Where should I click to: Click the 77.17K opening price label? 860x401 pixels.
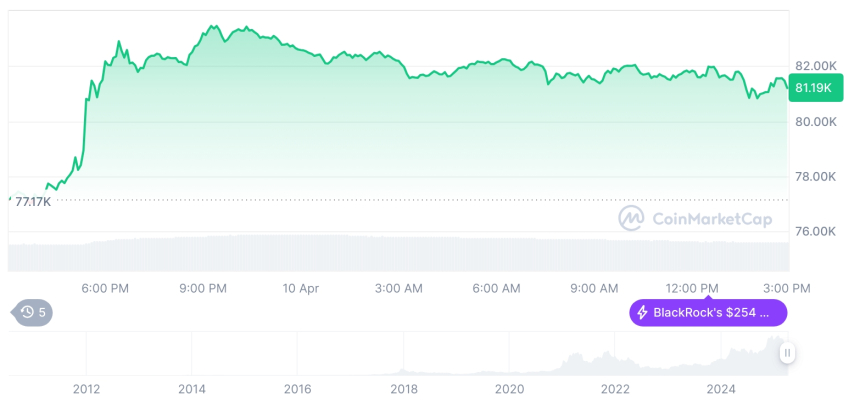point(33,201)
